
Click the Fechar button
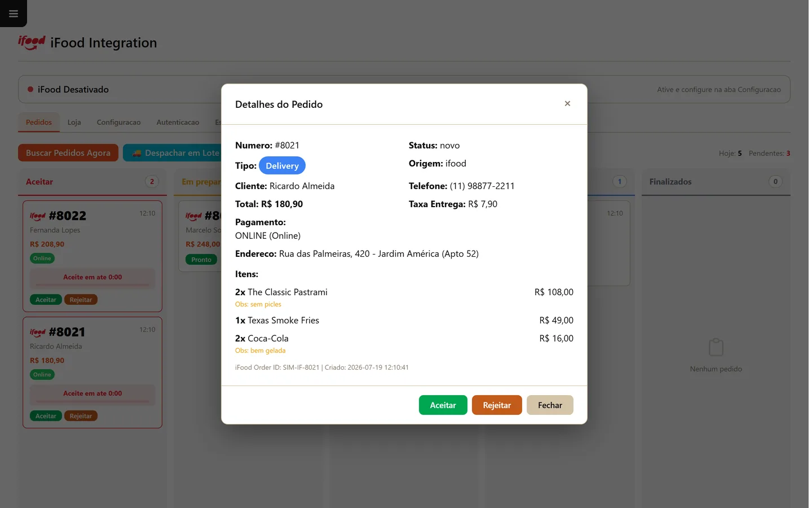pos(550,405)
